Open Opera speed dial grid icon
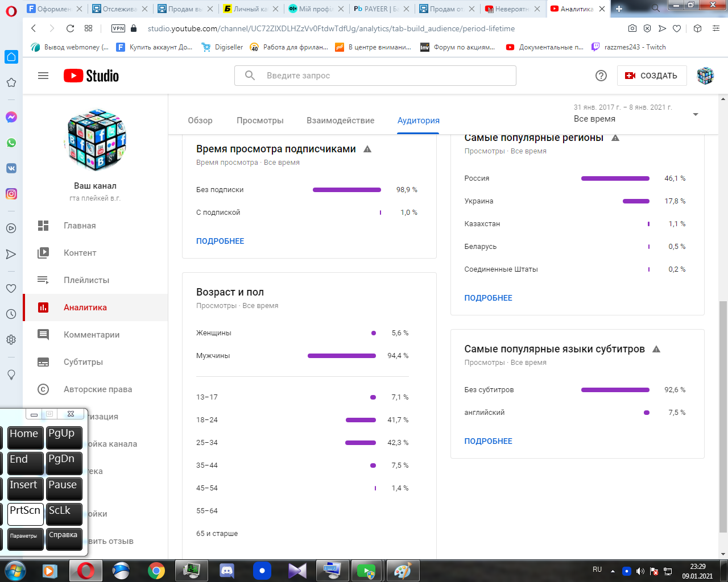 [88, 28]
